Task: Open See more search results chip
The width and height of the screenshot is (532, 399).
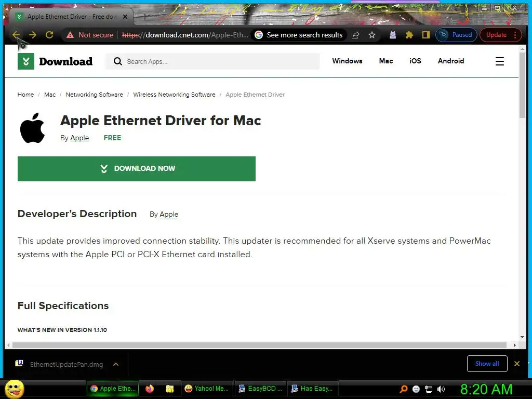Action: coord(299,35)
